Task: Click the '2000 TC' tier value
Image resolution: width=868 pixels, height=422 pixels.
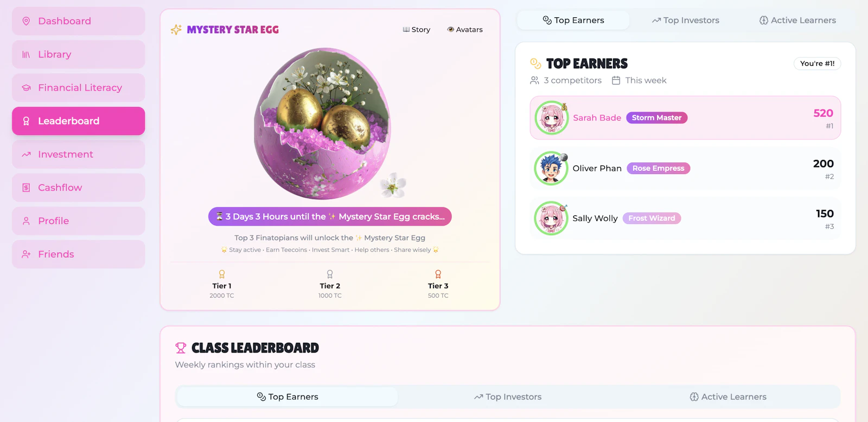Action: 222,296
